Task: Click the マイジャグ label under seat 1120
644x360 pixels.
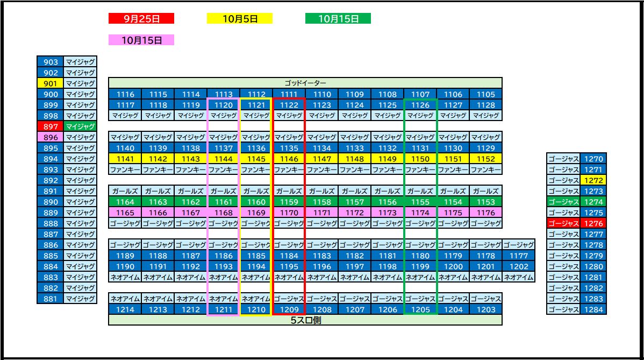Action: pos(223,115)
